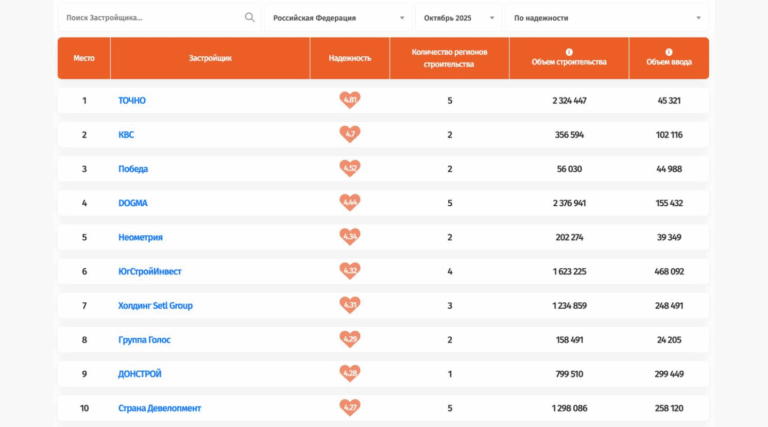The width and height of the screenshot is (768, 427).
Task: Open the Российская Федерация region dropdown
Action: pyautogui.click(x=338, y=17)
